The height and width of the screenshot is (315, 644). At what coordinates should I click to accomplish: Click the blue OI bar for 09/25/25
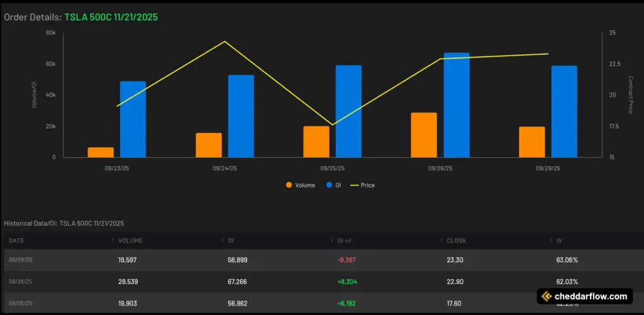348,111
